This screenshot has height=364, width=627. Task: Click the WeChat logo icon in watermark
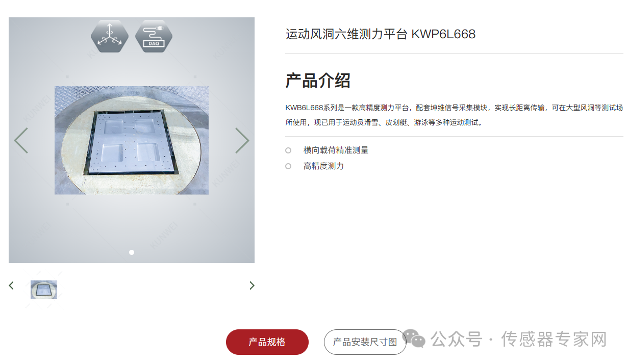(414, 338)
